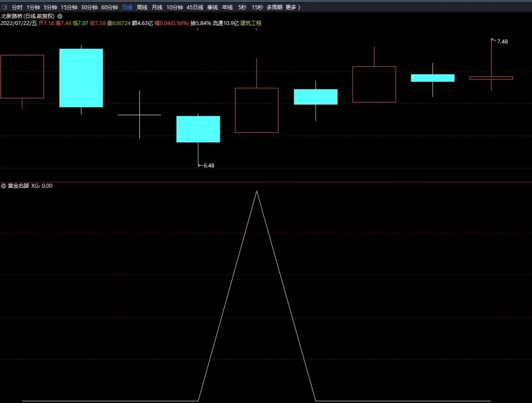
Task: Switch to the 年线 yearly chart
Action: tap(227, 7)
